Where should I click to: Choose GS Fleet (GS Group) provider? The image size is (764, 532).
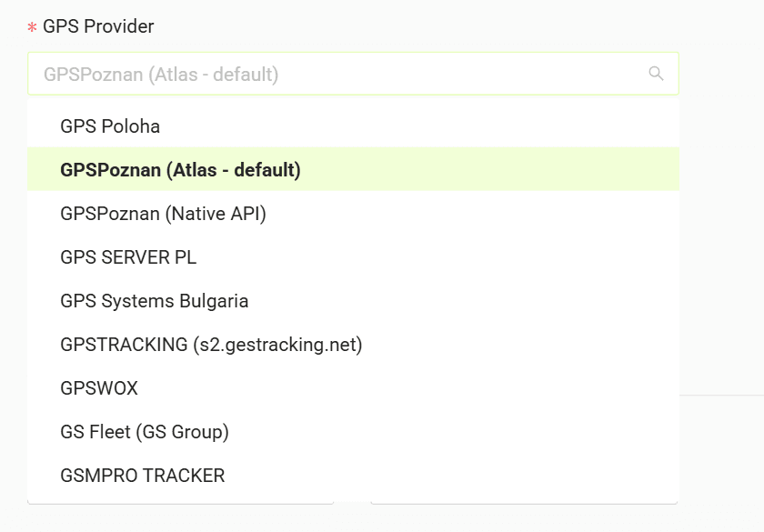coord(353,431)
